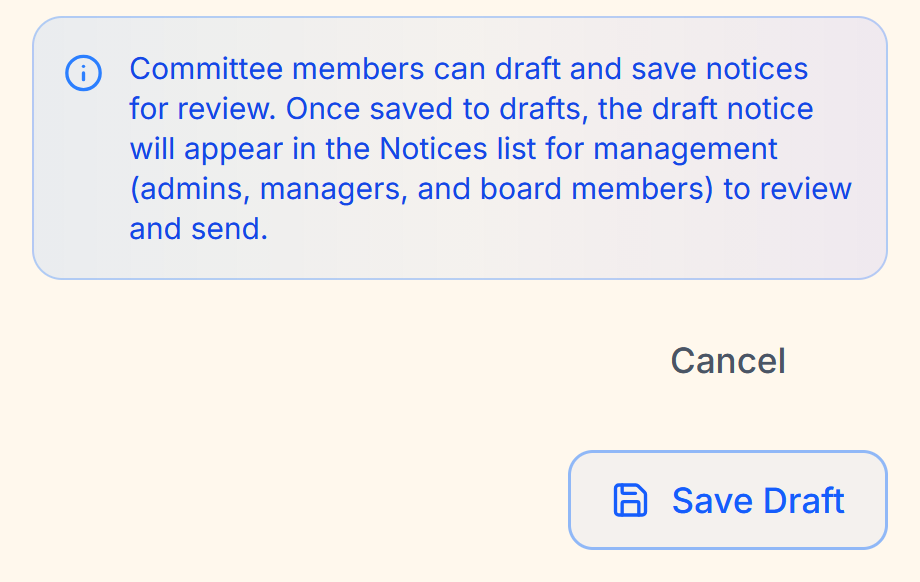
Task: Click the disk icon inside Save Draft
Action: click(x=630, y=500)
